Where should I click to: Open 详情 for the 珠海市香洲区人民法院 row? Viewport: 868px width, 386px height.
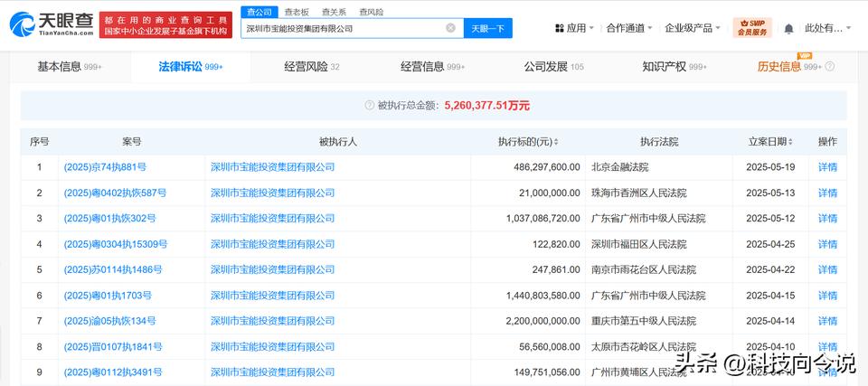pyautogui.click(x=827, y=193)
